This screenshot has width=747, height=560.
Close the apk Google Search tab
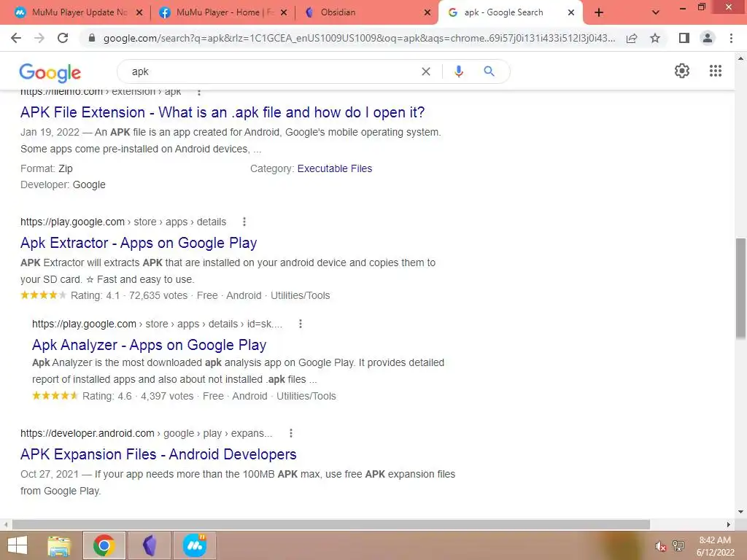[x=570, y=13]
